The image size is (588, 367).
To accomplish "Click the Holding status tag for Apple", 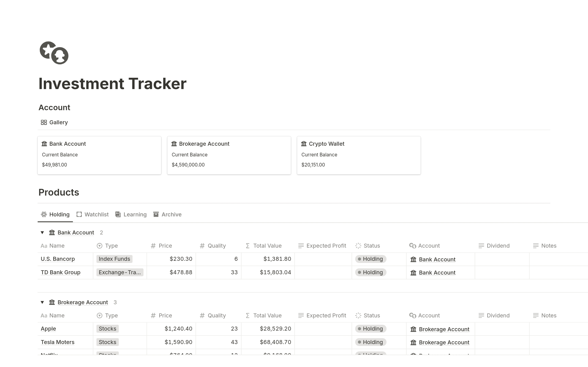I will click(371, 329).
